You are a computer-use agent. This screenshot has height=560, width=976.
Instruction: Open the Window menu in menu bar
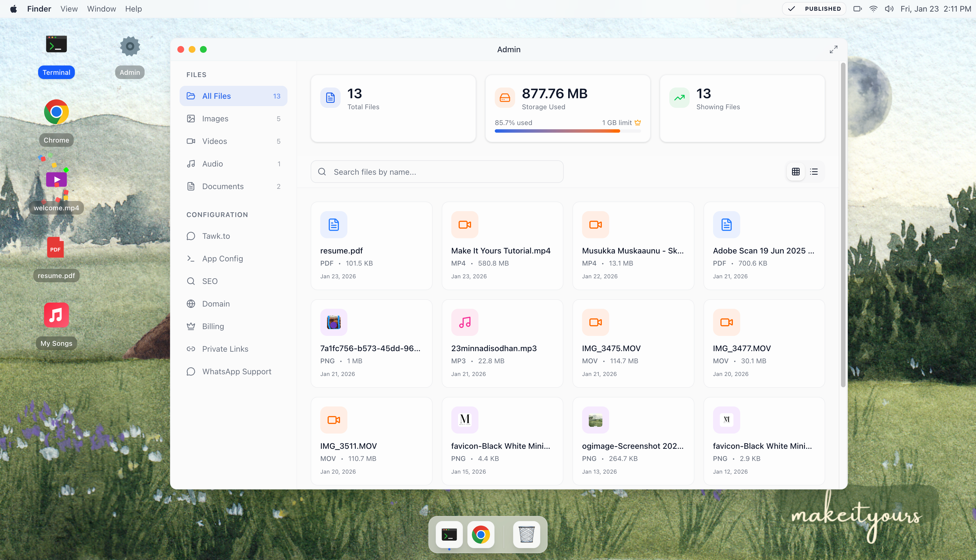(101, 8)
